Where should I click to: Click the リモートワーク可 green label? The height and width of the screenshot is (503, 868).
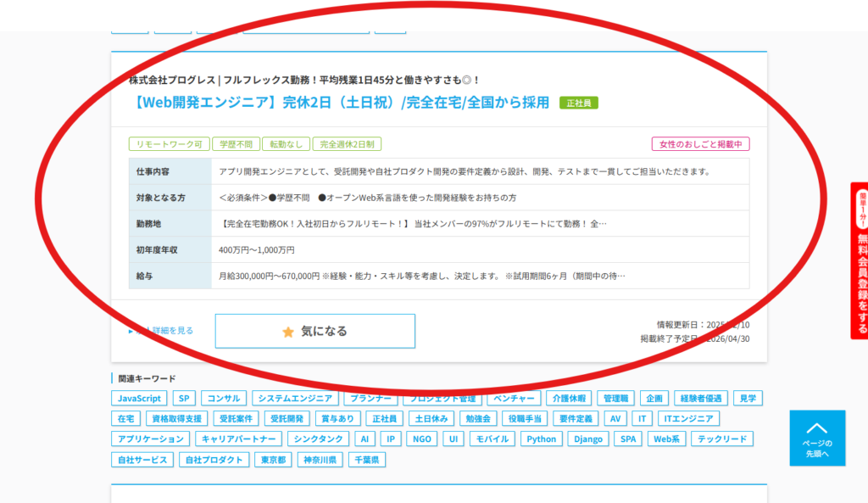coord(170,144)
